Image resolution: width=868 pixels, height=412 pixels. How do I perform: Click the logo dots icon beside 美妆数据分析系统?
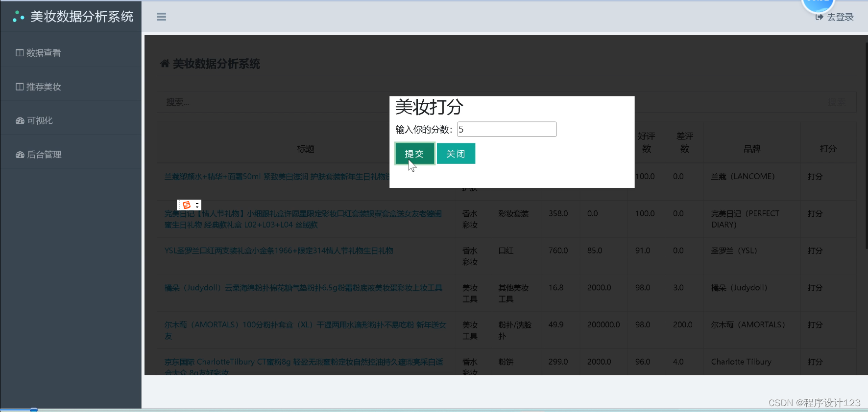tap(18, 17)
